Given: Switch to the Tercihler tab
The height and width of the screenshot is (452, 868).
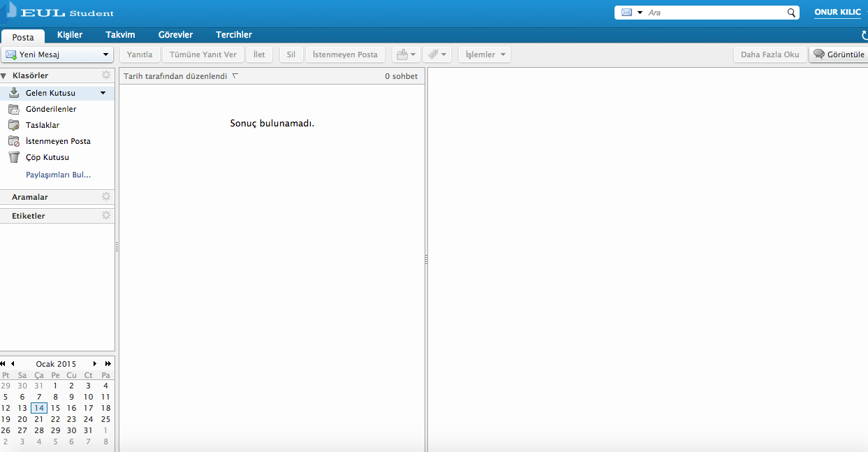Looking at the screenshot, I should tap(234, 35).
